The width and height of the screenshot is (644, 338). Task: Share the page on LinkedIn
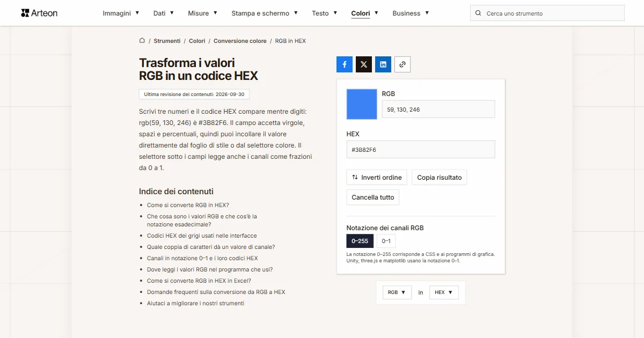coord(383,64)
